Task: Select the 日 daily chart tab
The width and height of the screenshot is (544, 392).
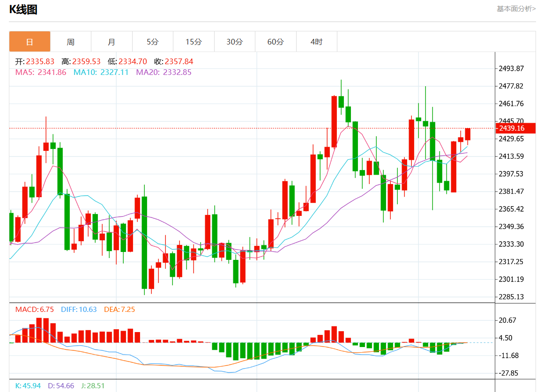Action: tap(30, 42)
